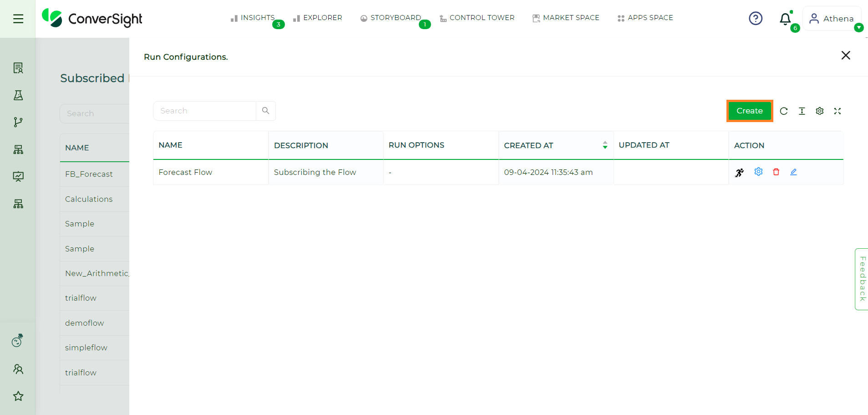This screenshot has height=415, width=868.
Task: Open the upper hierarchy sidebar icon
Action: pos(18,149)
